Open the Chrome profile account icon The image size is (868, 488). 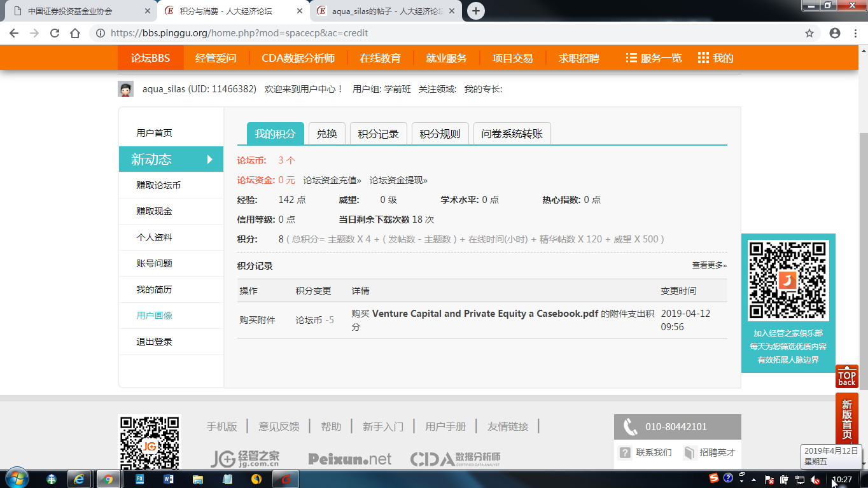835,33
